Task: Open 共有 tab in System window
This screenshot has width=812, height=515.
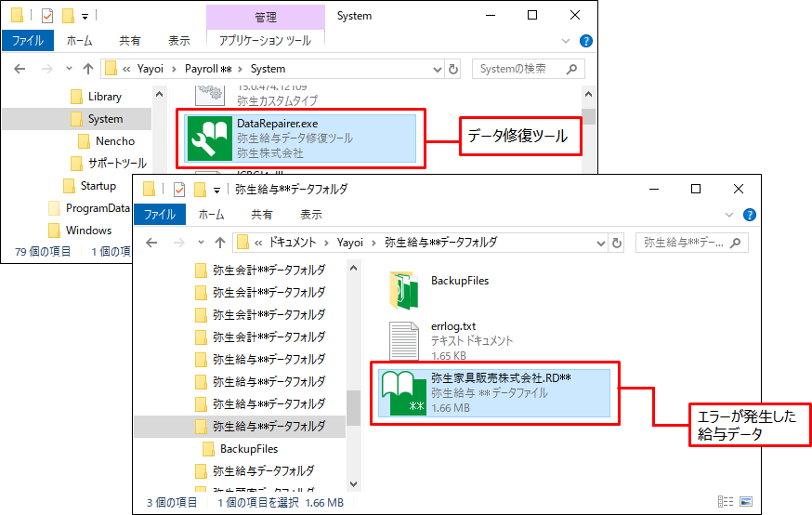Action: pyautogui.click(x=129, y=40)
